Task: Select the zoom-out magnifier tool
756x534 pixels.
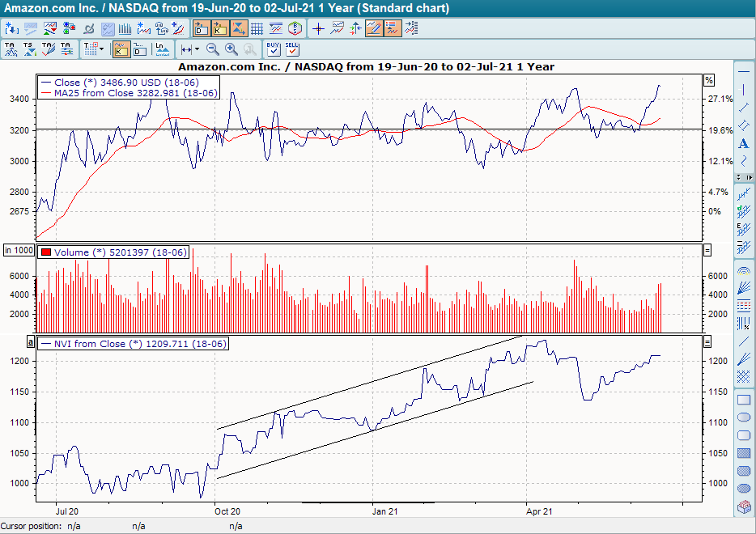Action: pyautogui.click(x=213, y=49)
